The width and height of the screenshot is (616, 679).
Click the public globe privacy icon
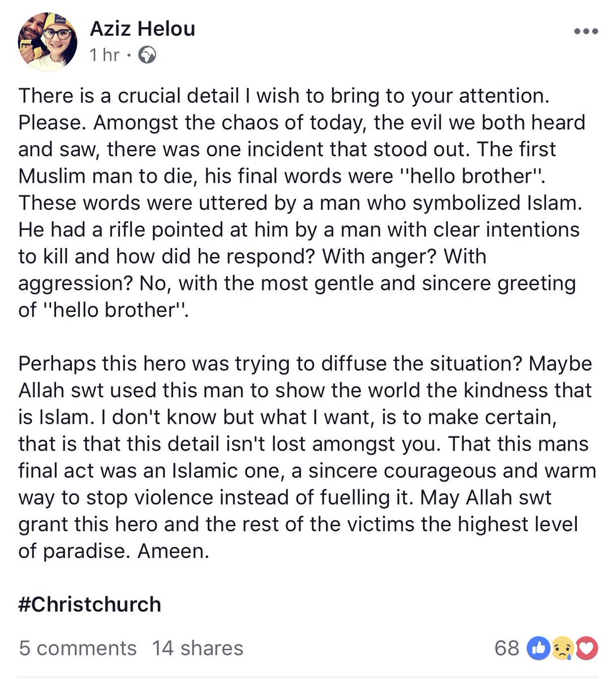pos(147,55)
